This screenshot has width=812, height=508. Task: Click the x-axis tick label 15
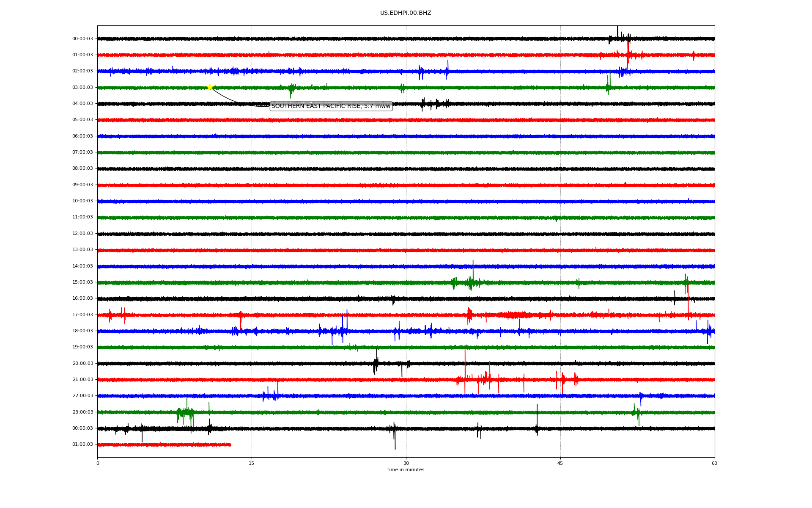coord(252,463)
